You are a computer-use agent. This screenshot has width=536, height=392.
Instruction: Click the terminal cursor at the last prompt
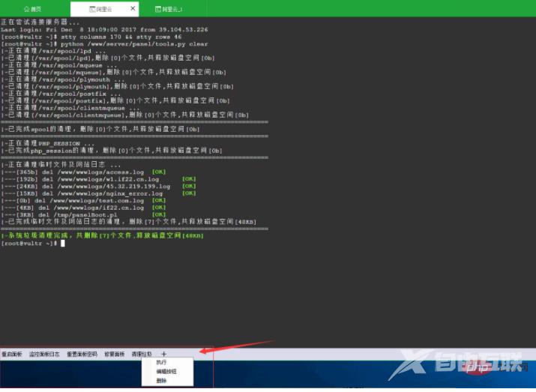pyautogui.click(x=63, y=244)
